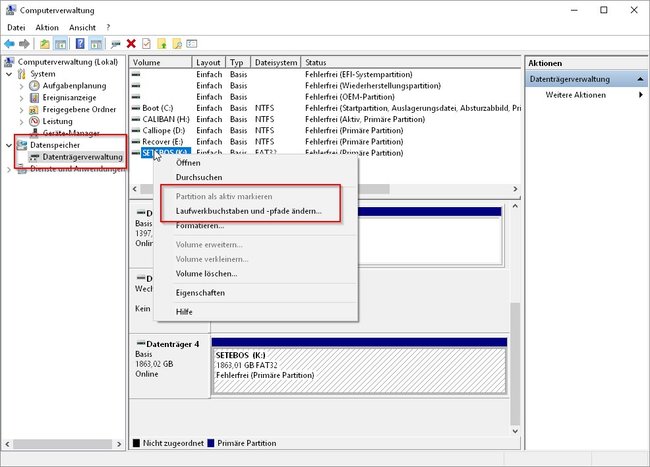Expand the Dienste und Anwendungen node
650x467 pixels.
(x=9, y=169)
